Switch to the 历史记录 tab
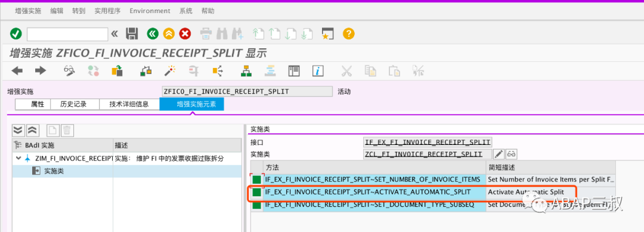This screenshot has width=644, height=232. 75,104
